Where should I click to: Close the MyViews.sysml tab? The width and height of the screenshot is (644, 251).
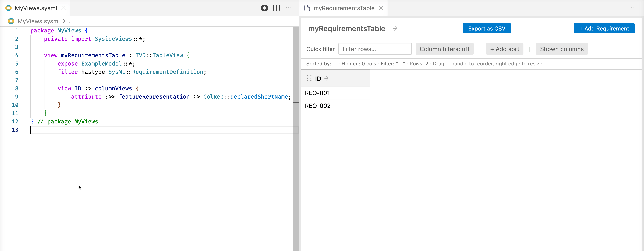click(x=64, y=8)
